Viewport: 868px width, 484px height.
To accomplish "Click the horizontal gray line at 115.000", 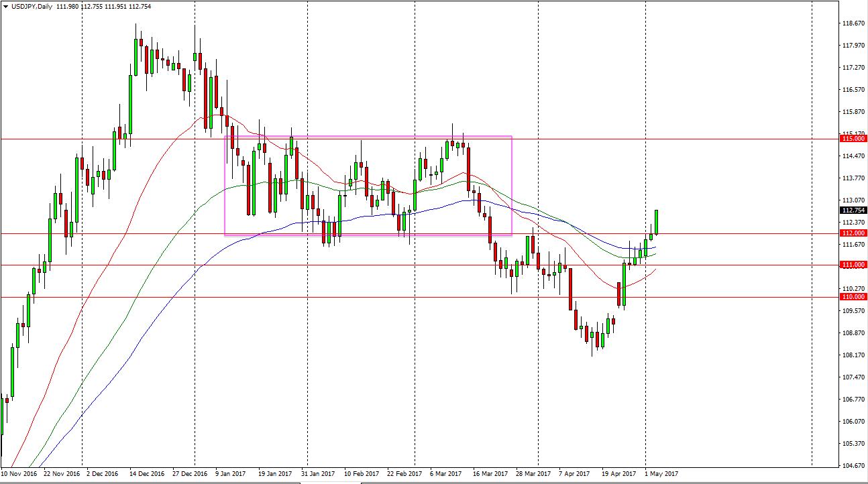I will [x=402, y=138].
